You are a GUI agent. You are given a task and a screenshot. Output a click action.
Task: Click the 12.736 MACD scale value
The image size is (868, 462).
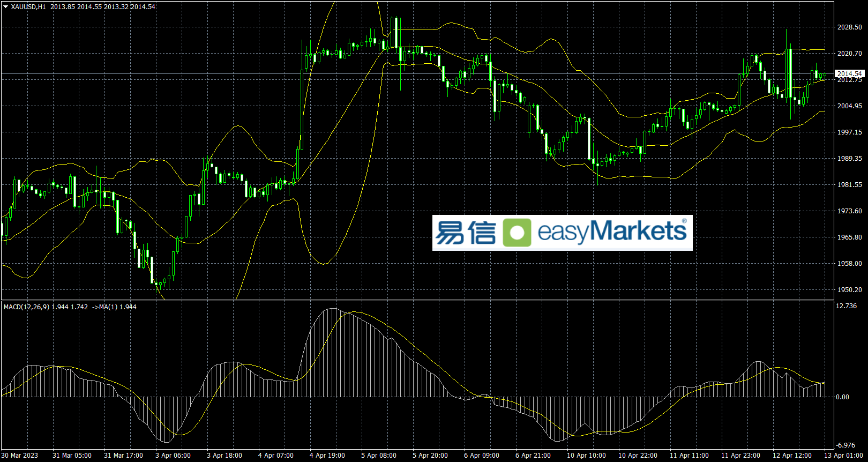(x=847, y=306)
